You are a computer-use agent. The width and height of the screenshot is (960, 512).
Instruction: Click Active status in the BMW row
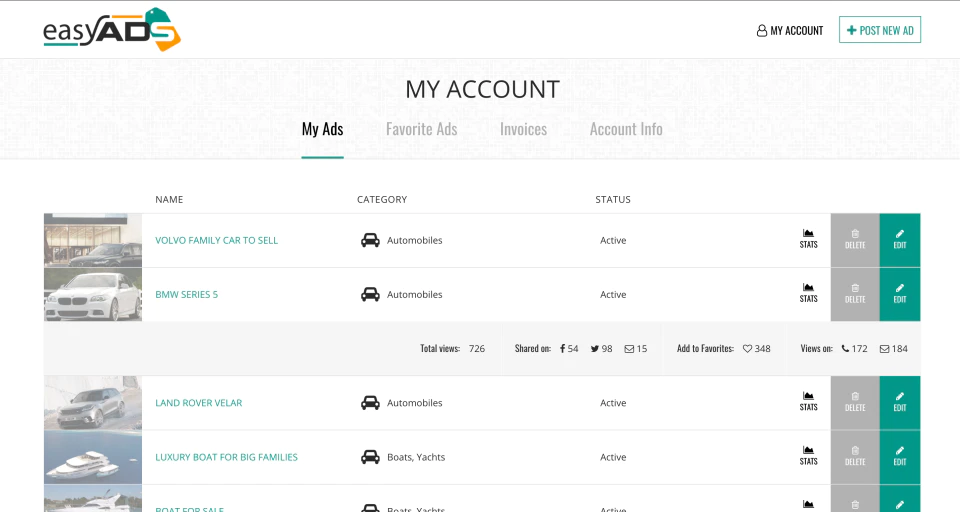point(613,295)
